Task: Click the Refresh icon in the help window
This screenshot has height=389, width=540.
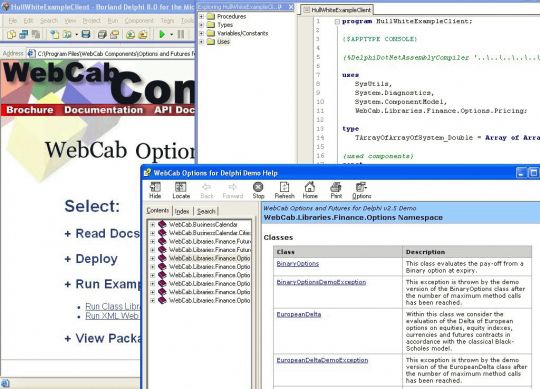Action: click(x=284, y=190)
